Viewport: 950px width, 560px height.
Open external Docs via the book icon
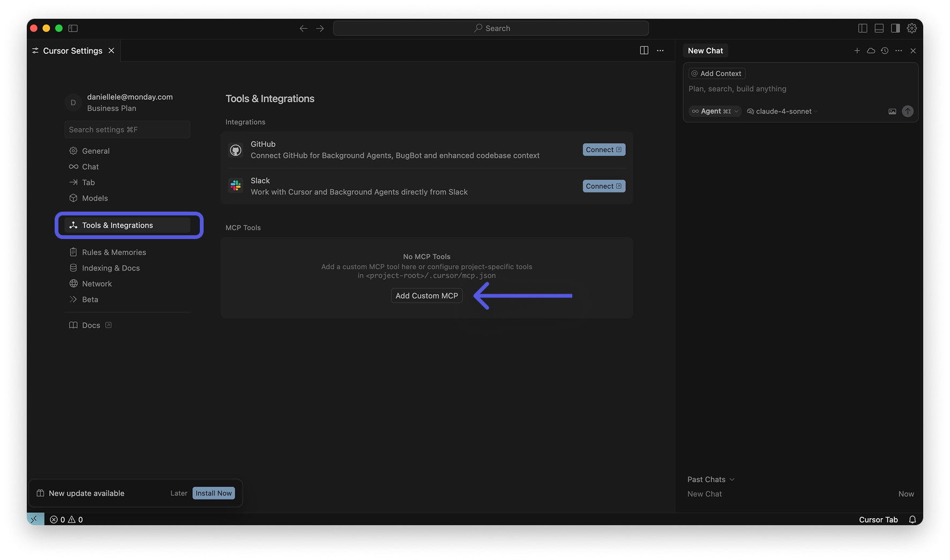[x=91, y=325]
